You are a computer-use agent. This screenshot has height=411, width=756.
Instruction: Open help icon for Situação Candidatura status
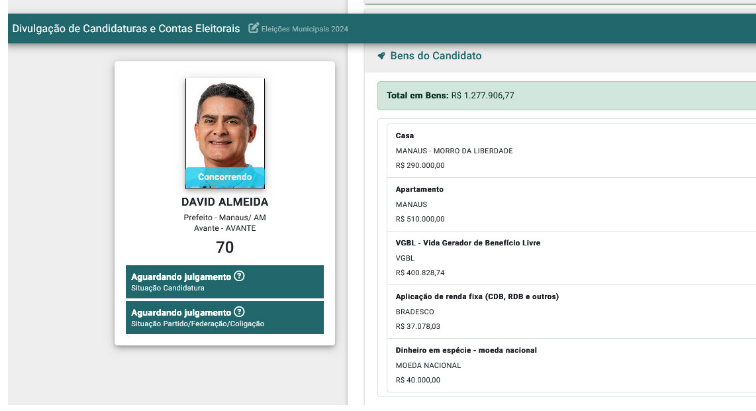[239, 276]
